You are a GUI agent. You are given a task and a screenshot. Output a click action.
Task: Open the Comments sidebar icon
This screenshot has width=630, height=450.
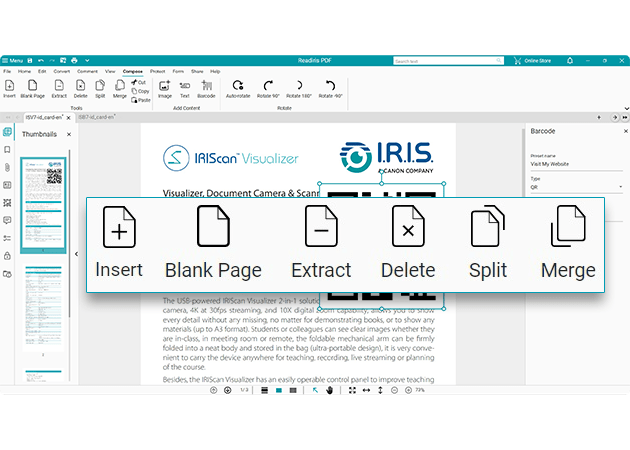7,220
